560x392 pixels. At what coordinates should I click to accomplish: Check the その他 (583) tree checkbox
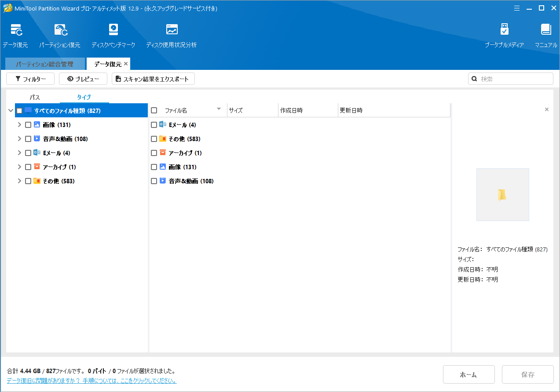[28, 181]
